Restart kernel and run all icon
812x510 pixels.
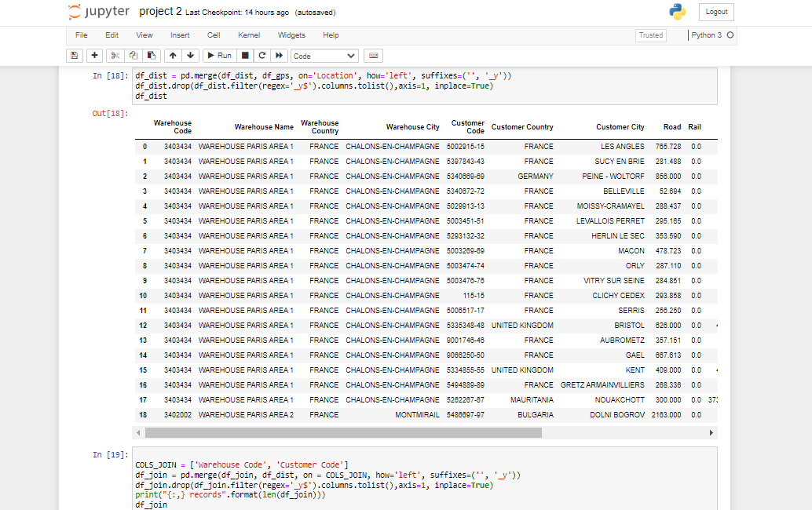(279, 56)
